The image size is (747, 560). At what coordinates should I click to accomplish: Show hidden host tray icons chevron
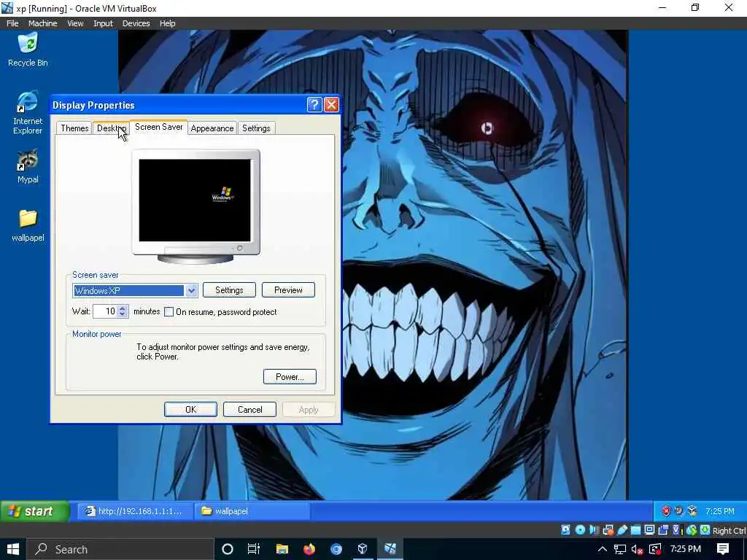[x=603, y=549]
